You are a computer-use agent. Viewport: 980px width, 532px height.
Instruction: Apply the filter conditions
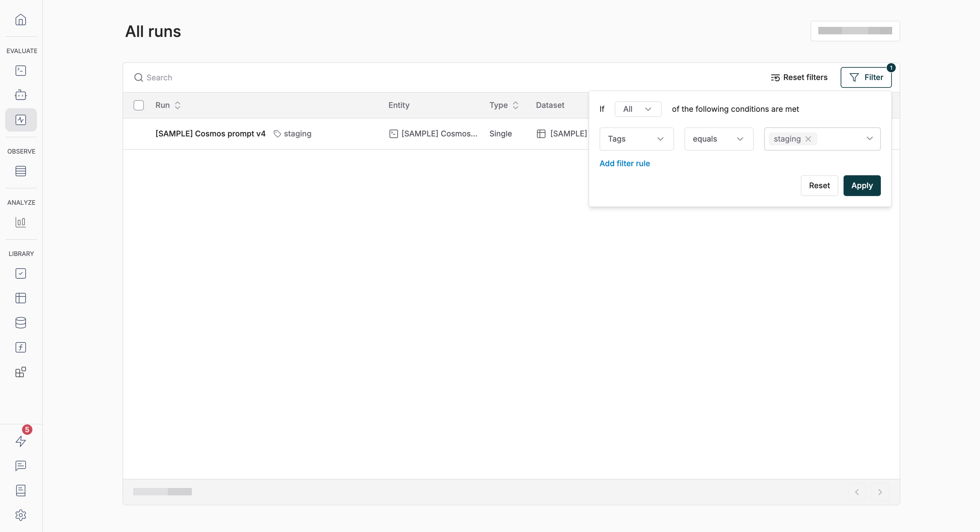[x=861, y=186]
